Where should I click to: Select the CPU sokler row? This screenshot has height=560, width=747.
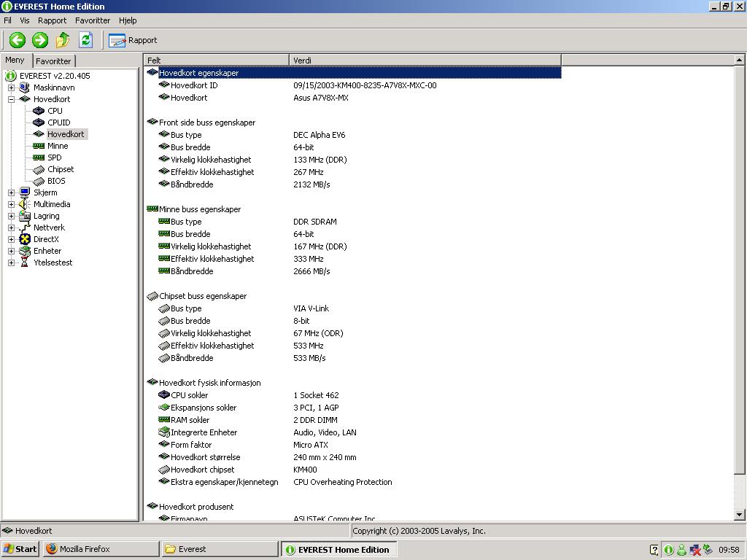(353, 395)
